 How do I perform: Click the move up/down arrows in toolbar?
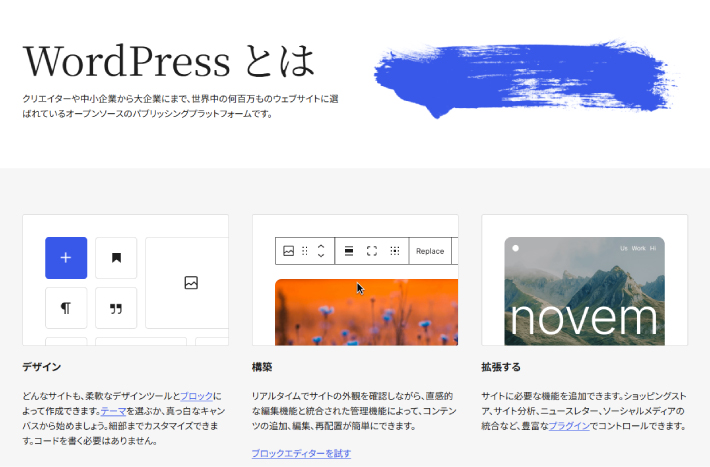coord(321,251)
